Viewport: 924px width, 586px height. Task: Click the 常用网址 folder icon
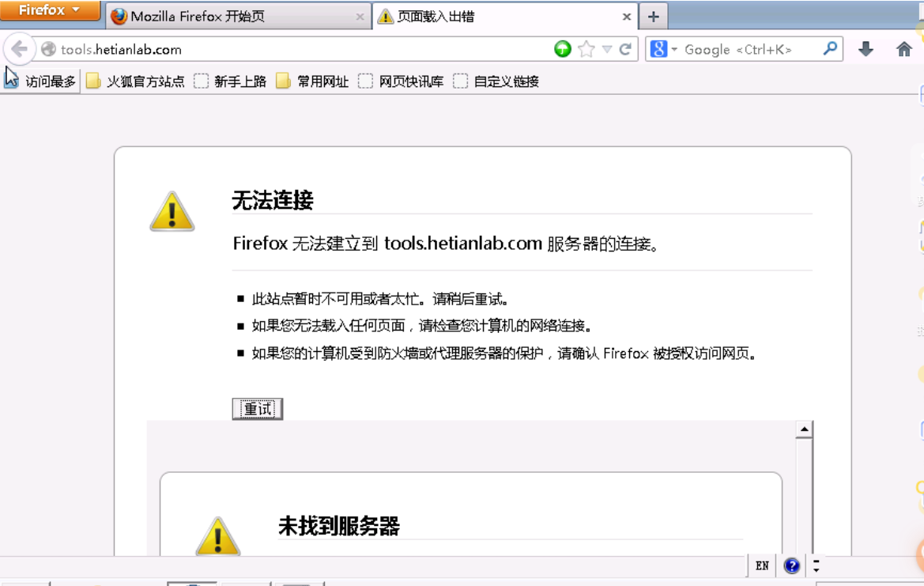284,81
